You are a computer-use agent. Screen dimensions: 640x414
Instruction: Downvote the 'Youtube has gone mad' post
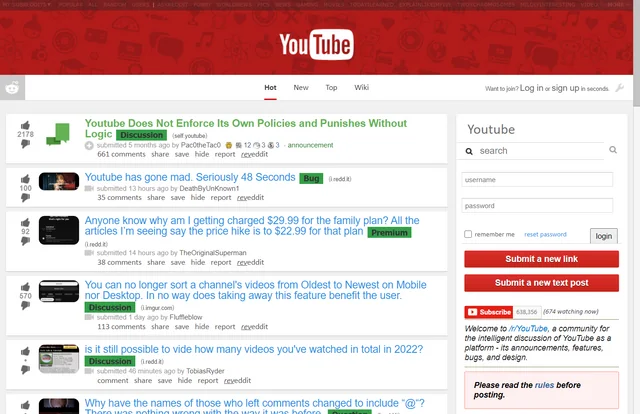point(25,198)
